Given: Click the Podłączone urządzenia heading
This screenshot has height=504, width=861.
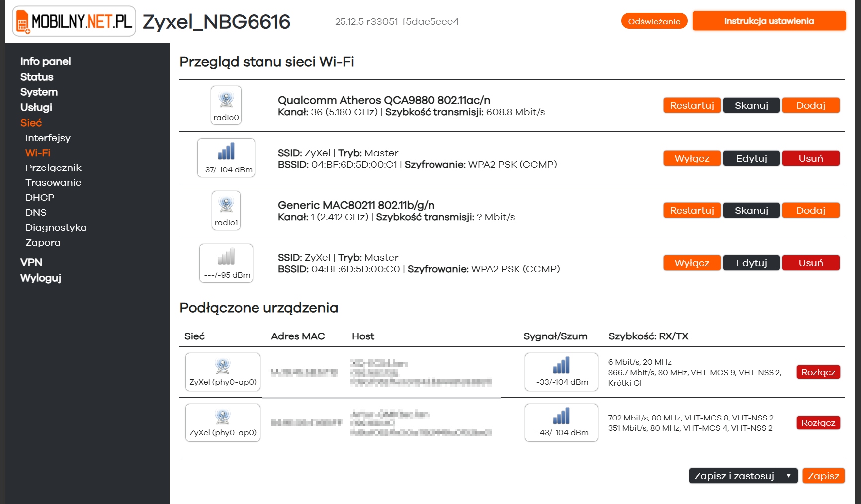Looking at the screenshot, I should (x=258, y=308).
